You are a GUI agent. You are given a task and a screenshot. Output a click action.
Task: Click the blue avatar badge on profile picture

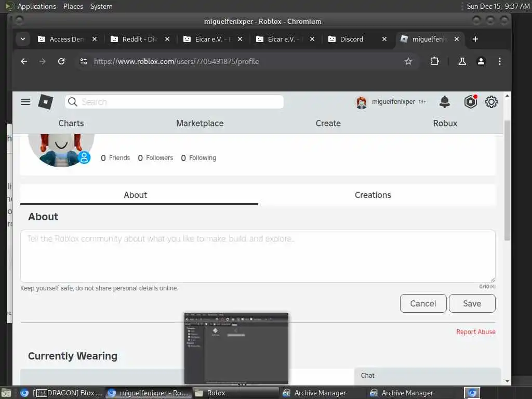point(84,157)
